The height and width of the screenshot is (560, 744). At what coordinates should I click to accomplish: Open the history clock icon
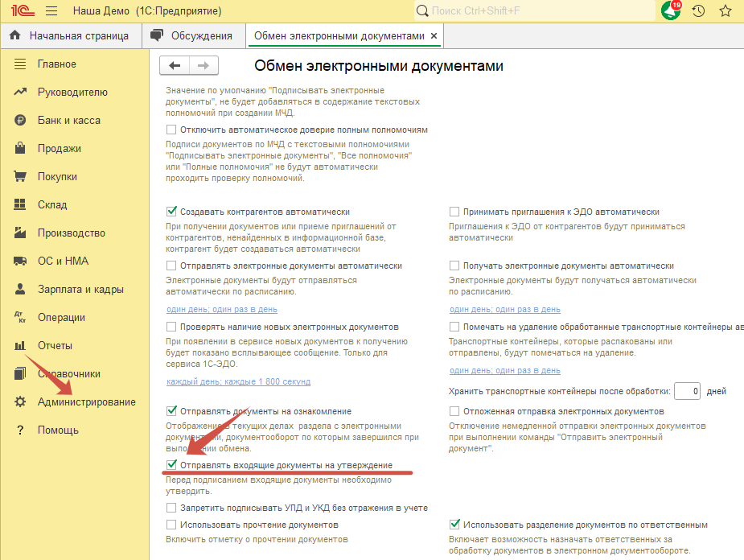(698, 11)
